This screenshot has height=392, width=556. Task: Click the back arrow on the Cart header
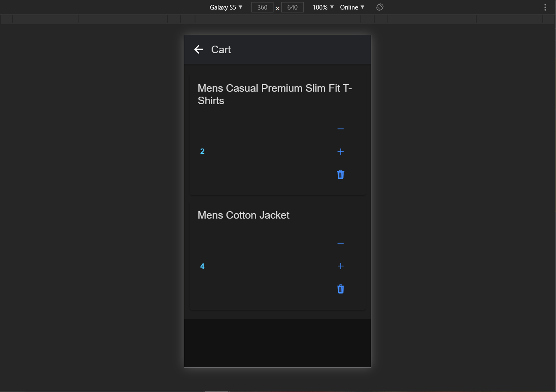pyautogui.click(x=199, y=49)
